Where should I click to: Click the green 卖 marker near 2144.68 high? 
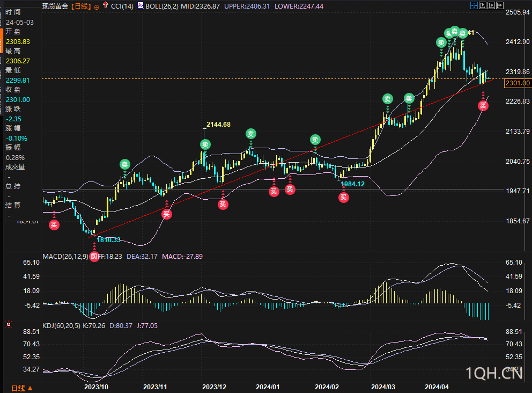(205, 144)
